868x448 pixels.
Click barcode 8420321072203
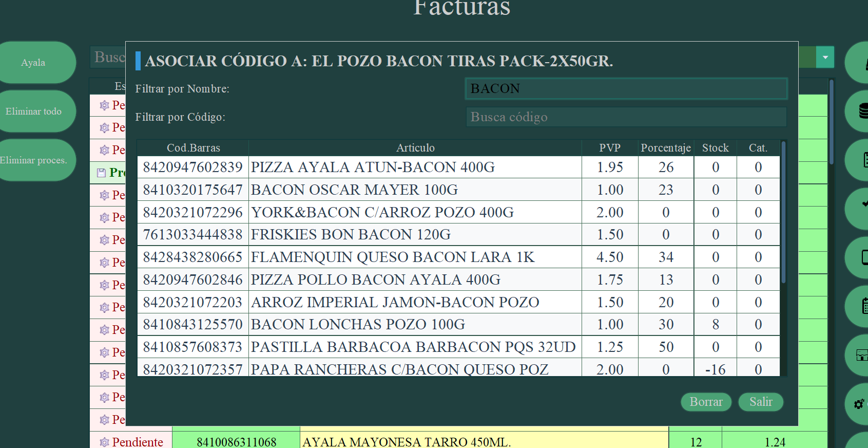(193, 303)
